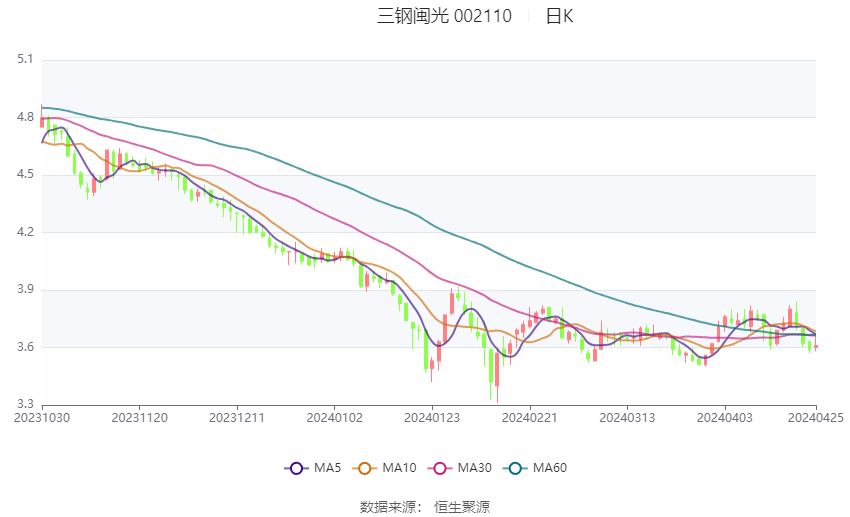Select the 20231120 x-axis date label

139,418
